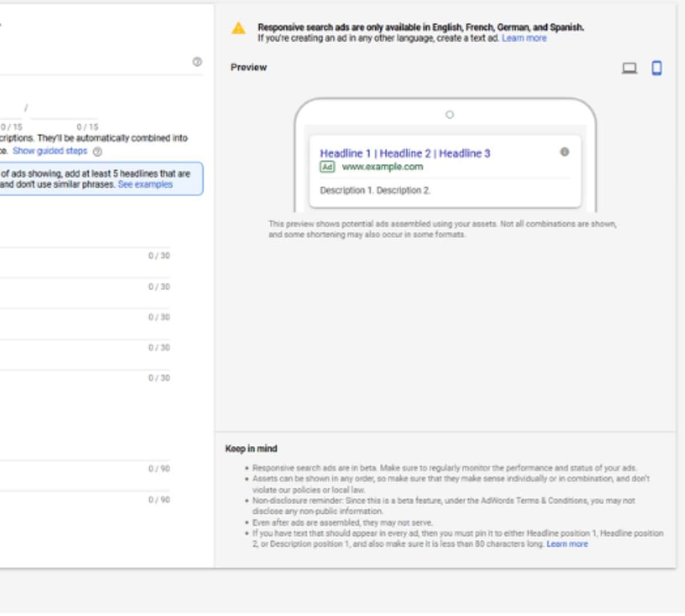685x616 pixels.
Task: Click the www.example.com preview URL
Action: coord(382,167)
